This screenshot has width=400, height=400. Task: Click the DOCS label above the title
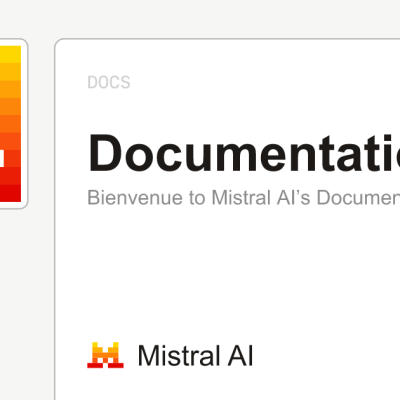coord(109,83)
